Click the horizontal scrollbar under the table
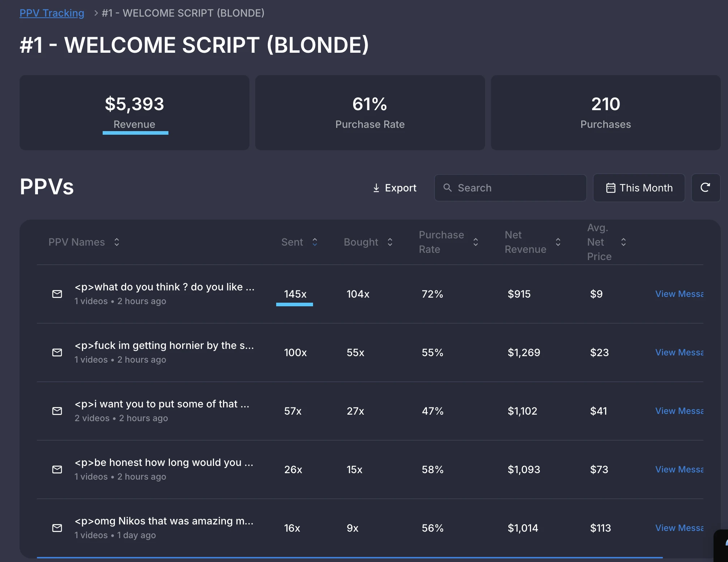The height and width of the screenshot is (562, 728). (x=350, y=558)
